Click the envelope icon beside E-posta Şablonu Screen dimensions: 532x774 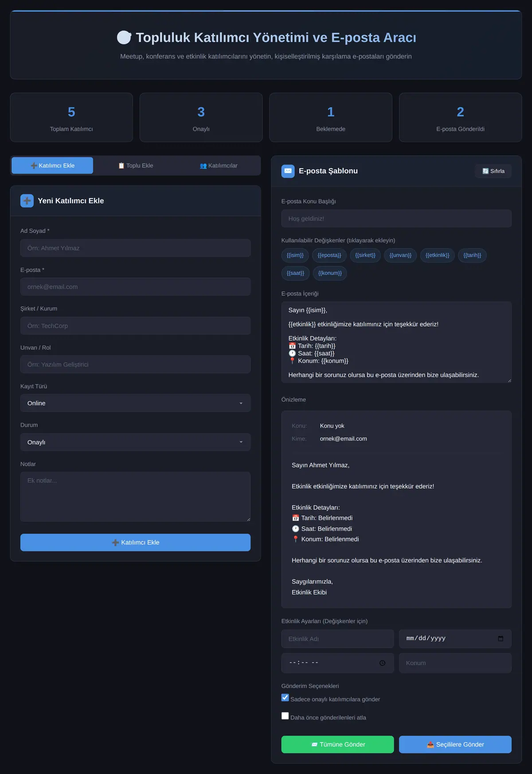coord(288,171)
